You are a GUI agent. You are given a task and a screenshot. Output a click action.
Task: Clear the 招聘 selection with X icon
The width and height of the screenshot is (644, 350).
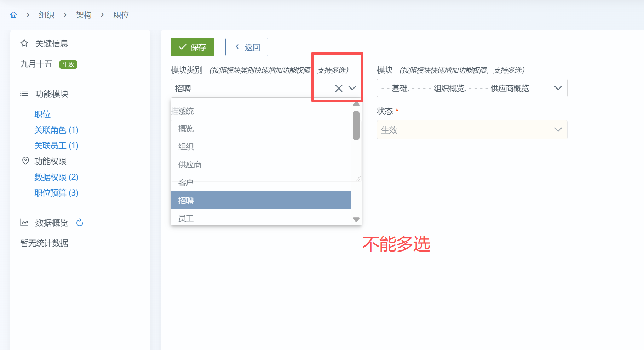[339, 89]
